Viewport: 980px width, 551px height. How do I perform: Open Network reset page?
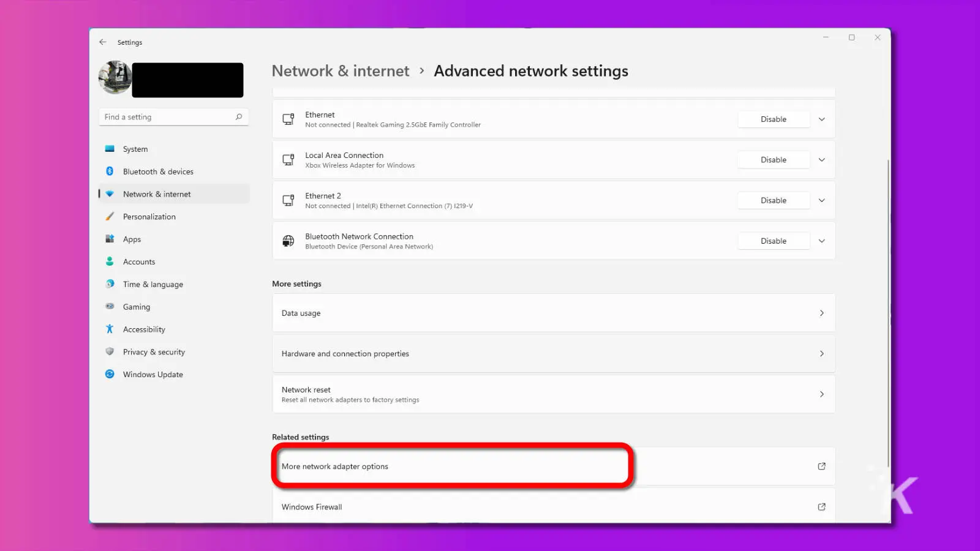(x=554, y=394)
